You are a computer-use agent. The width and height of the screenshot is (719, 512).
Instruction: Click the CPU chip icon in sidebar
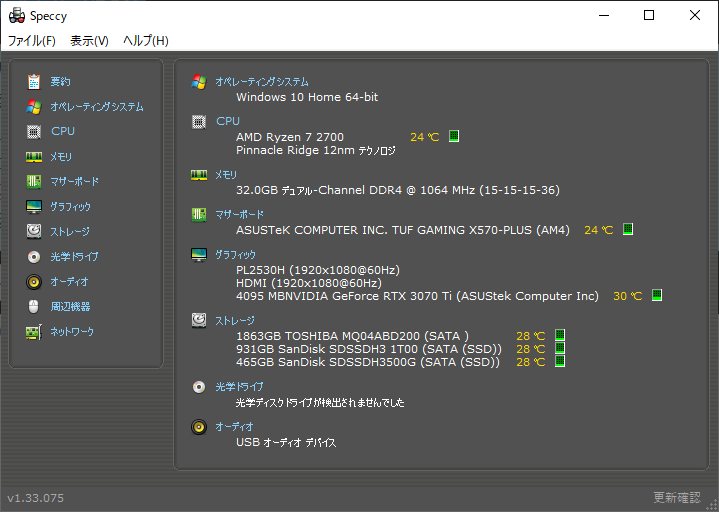[x=33, y=132]
